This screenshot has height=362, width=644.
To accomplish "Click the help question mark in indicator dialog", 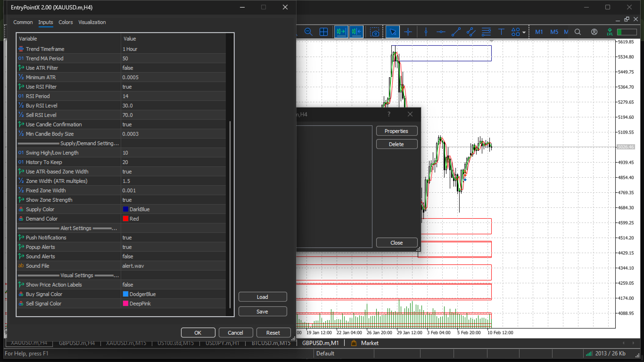I will (x=389, y=114).
